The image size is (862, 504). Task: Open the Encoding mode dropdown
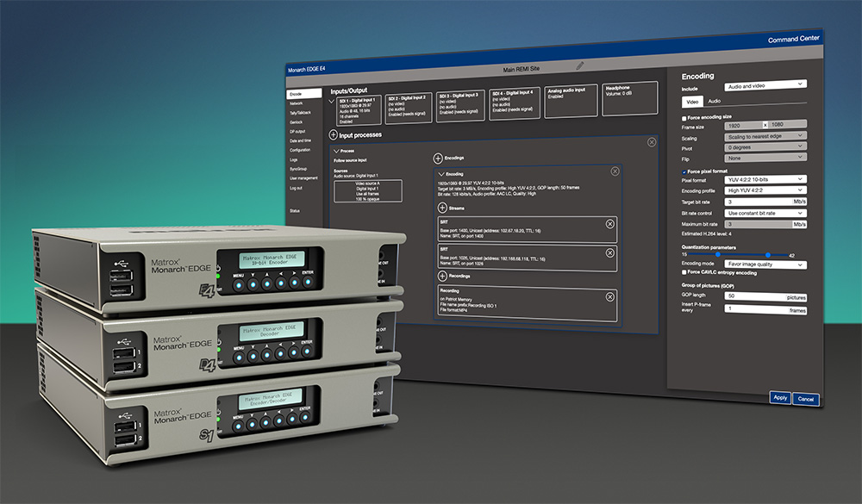[x=765, y=264]
